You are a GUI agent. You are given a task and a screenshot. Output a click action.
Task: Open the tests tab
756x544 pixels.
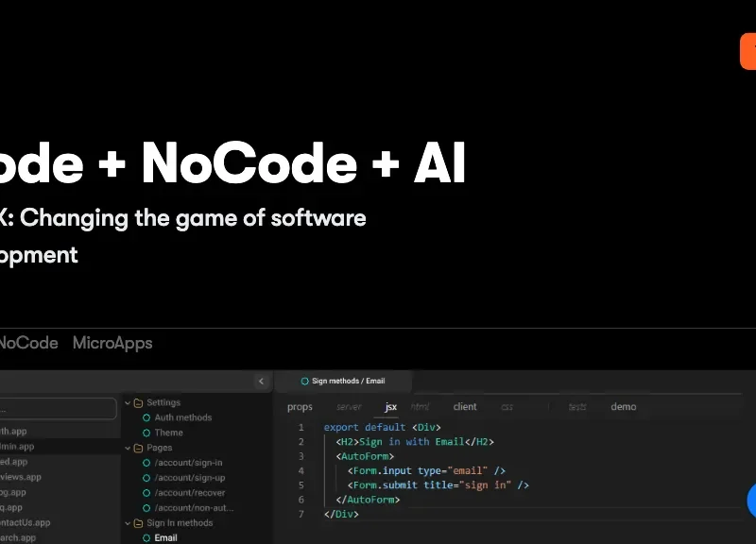577,407
